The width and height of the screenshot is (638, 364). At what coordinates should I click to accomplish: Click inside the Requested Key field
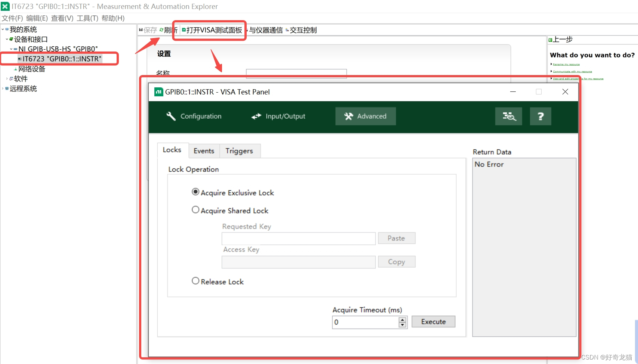click(x=299, y=239)
